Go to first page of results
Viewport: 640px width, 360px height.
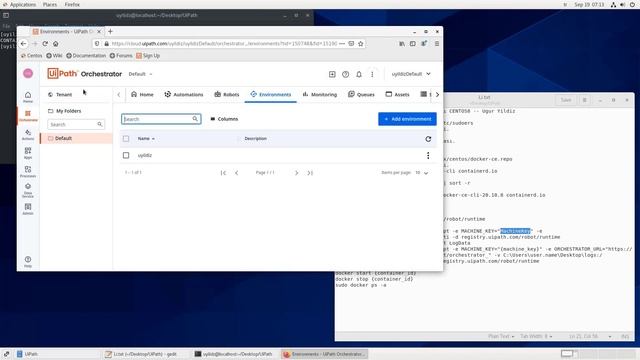coord(223,173)
